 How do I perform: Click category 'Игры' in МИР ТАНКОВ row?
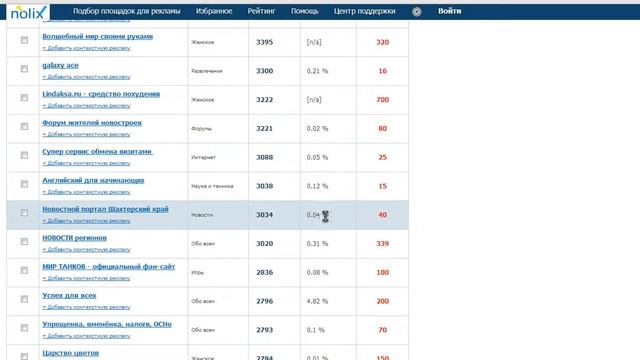[x=197, y=272]
